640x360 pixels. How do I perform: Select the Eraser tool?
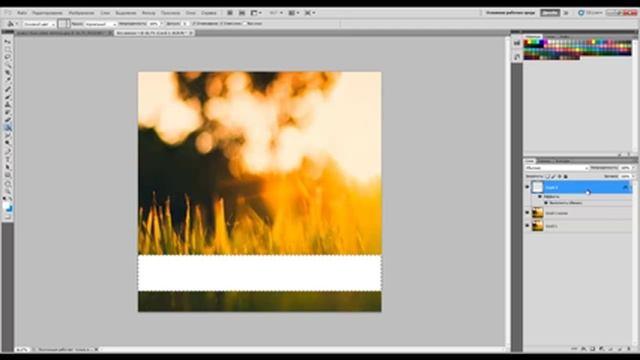(8, 120)
